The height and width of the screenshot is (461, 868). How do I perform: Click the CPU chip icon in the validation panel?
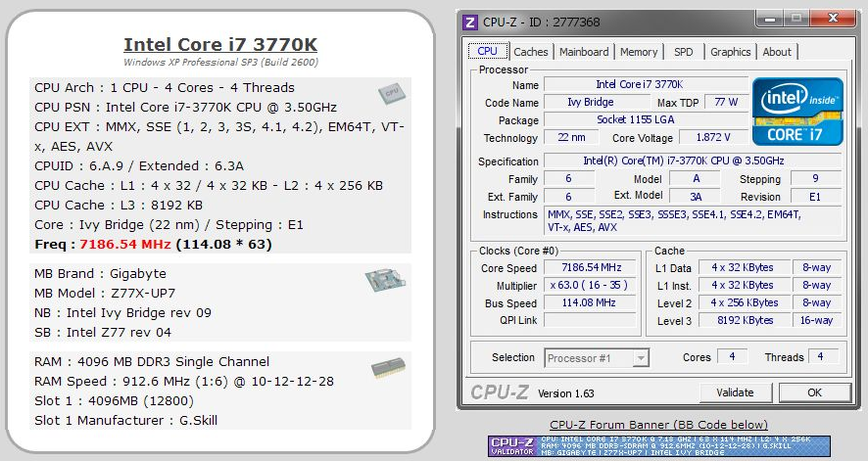[x=392, y=93]
